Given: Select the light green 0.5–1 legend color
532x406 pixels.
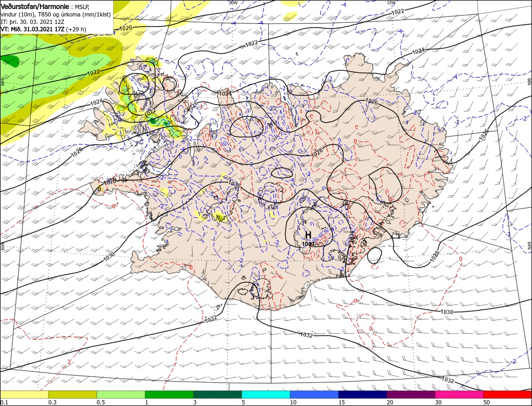Looking at the screenshot, I should (x=121, y=394).
